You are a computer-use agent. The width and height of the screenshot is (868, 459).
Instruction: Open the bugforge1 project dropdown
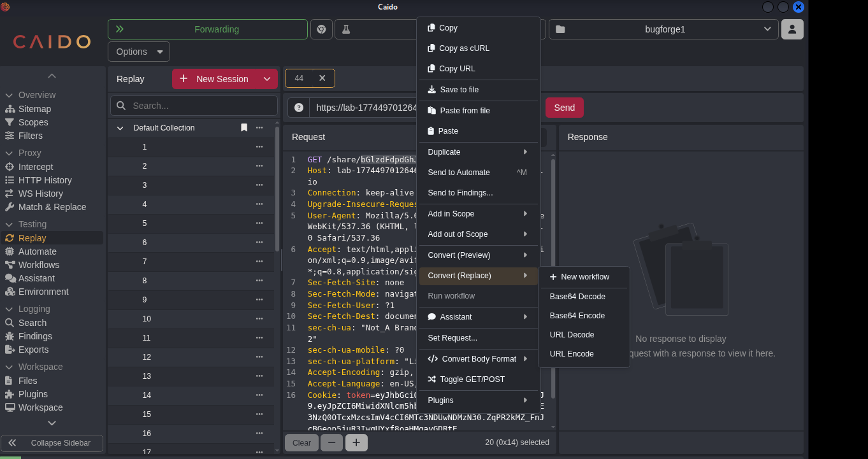coord(663,29)
